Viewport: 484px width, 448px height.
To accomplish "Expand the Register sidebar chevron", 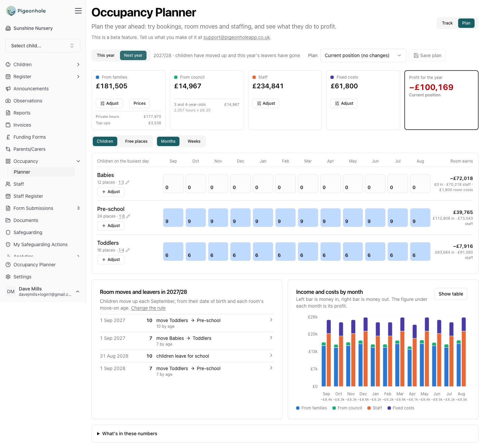I will (78, 77).
